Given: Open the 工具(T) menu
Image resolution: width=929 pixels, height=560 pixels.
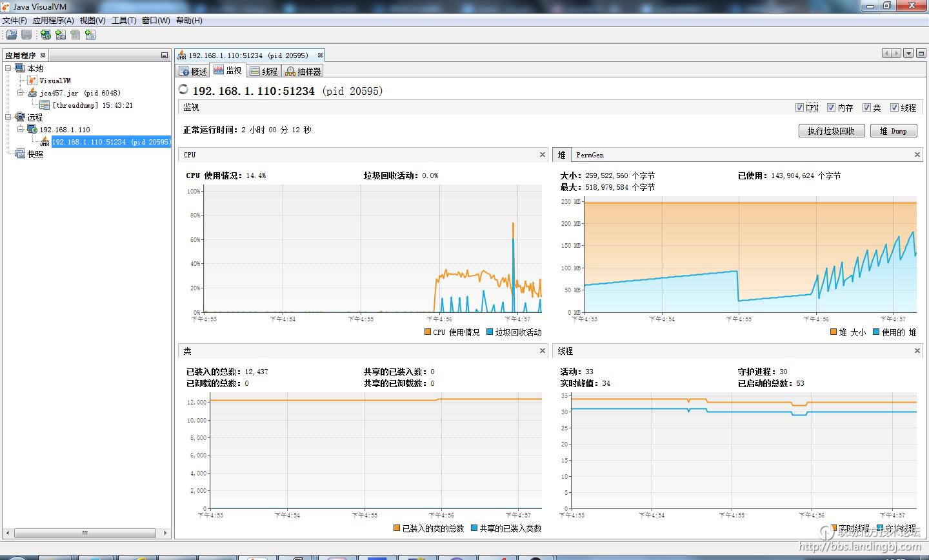Looking at the screenshot, I should (123, 20).
